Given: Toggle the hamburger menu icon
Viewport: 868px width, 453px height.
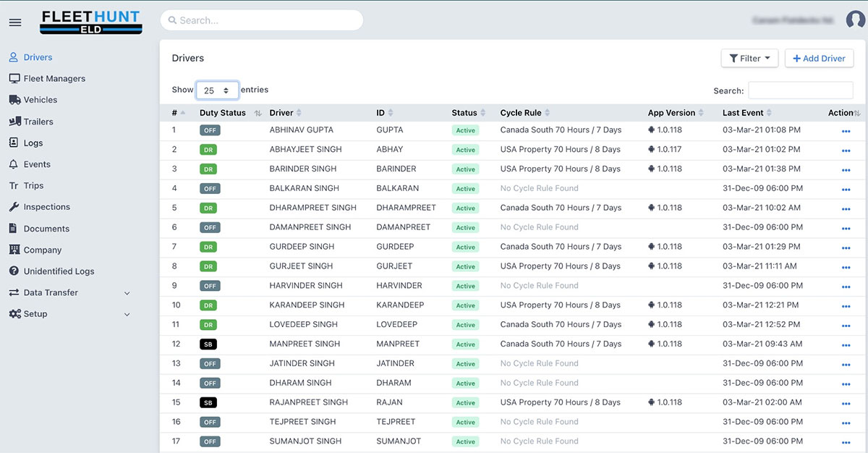Looking at the screenshot, I should pyautogui.click(x=14, y=22).
